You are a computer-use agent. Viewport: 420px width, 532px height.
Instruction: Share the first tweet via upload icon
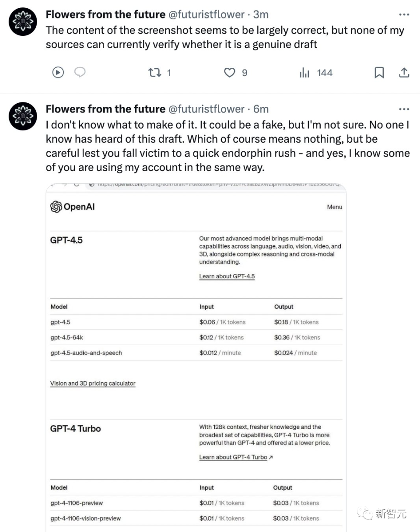coord(404,73)
